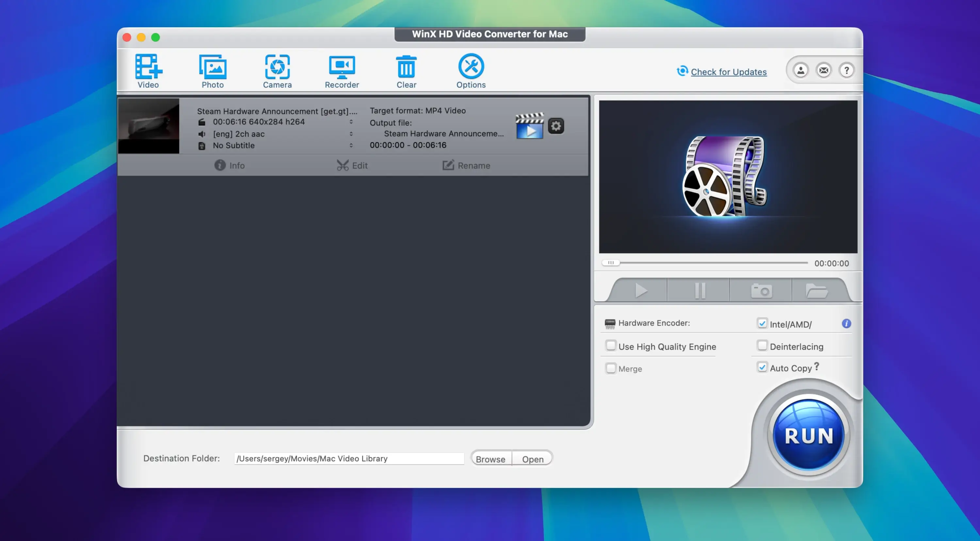This screenshot has width=980, height=541.
Task: Click the source title Steam Hardware Announcement [get.gt]
Action: (x=277, y=111)
